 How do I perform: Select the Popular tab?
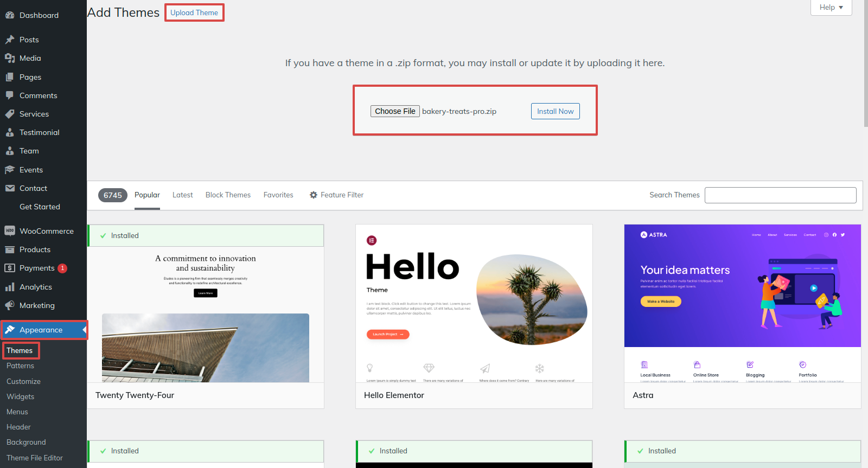click(x=147, y=195)
